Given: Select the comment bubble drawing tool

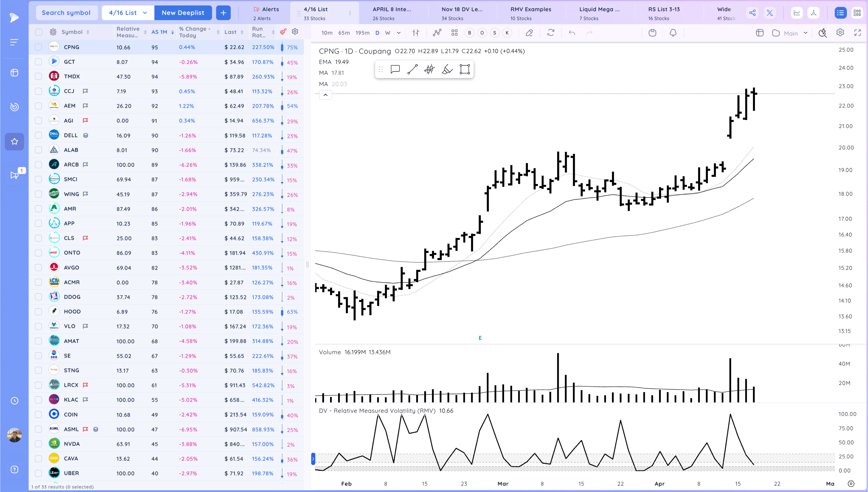Looking at the screenshot, I should pyautogui.click(x=395, y=69).
